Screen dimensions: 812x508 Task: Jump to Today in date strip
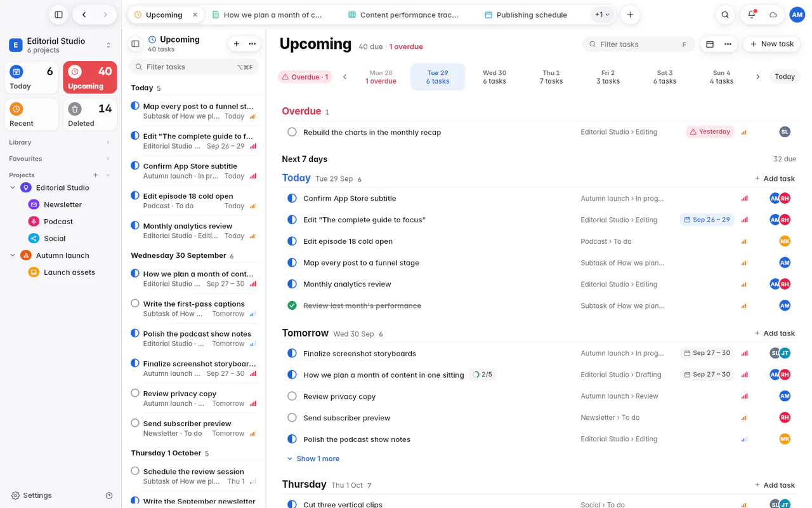[784, 77]
